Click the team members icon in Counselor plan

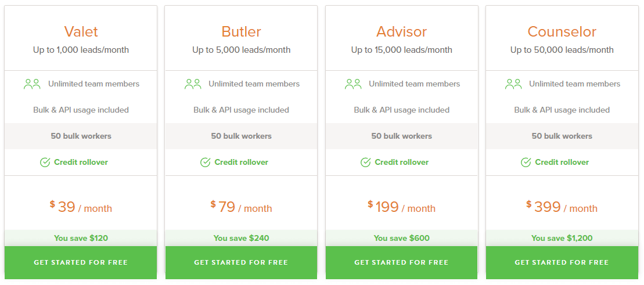[x=513, y=84]
